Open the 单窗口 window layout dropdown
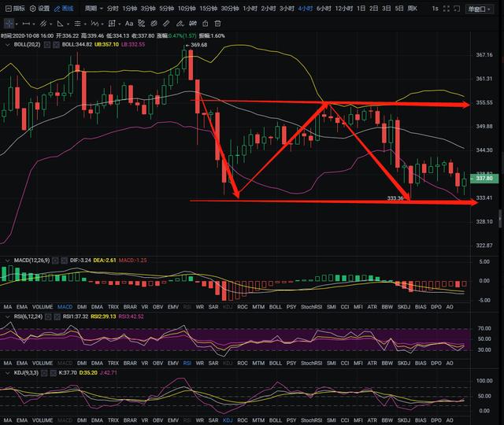 480,9
